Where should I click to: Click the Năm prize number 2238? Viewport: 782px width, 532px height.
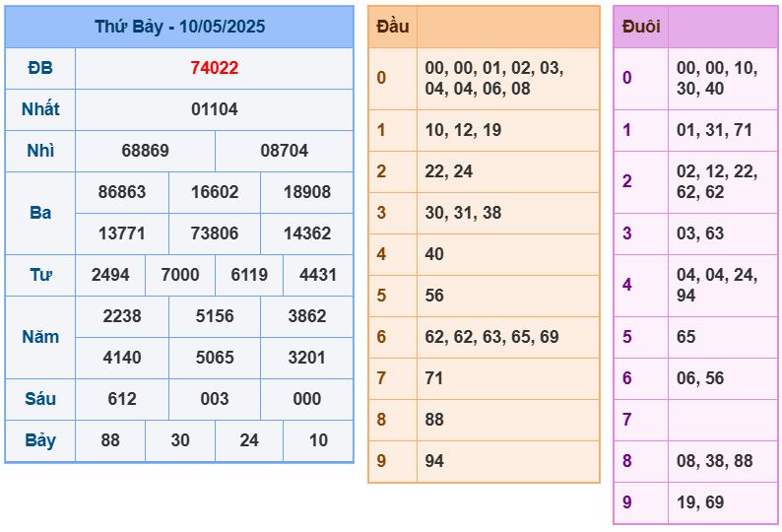[122, 316]
